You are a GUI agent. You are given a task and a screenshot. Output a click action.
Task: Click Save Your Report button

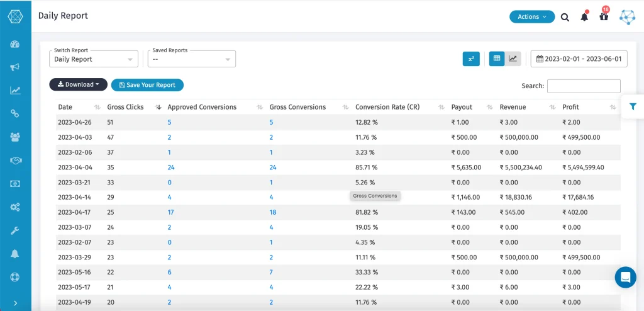click(147, 85)
